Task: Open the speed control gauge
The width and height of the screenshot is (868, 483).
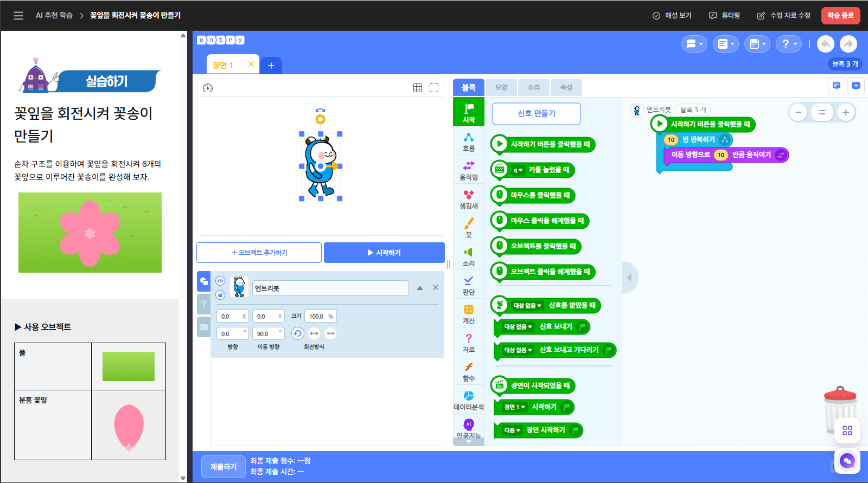Action: (x=208, y=88)
